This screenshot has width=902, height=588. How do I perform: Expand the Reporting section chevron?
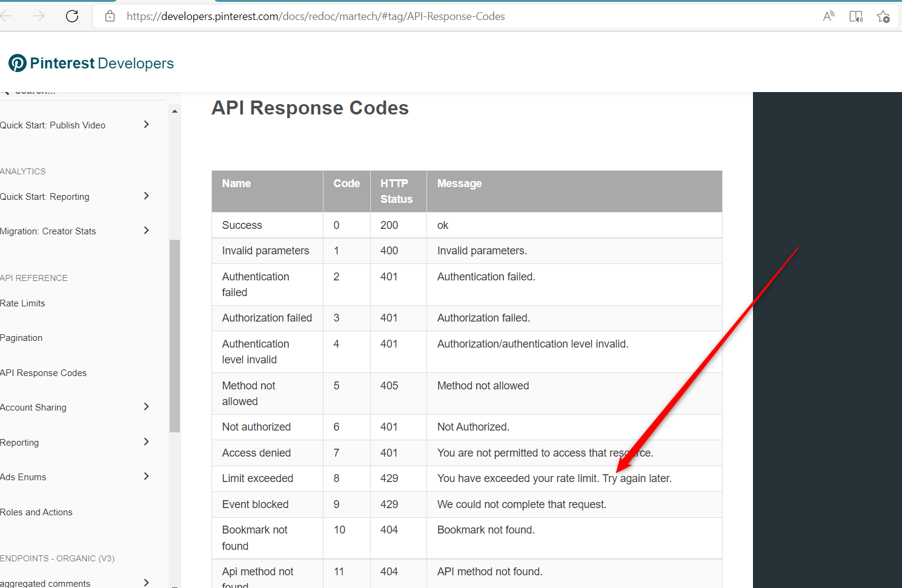(146, 441)
